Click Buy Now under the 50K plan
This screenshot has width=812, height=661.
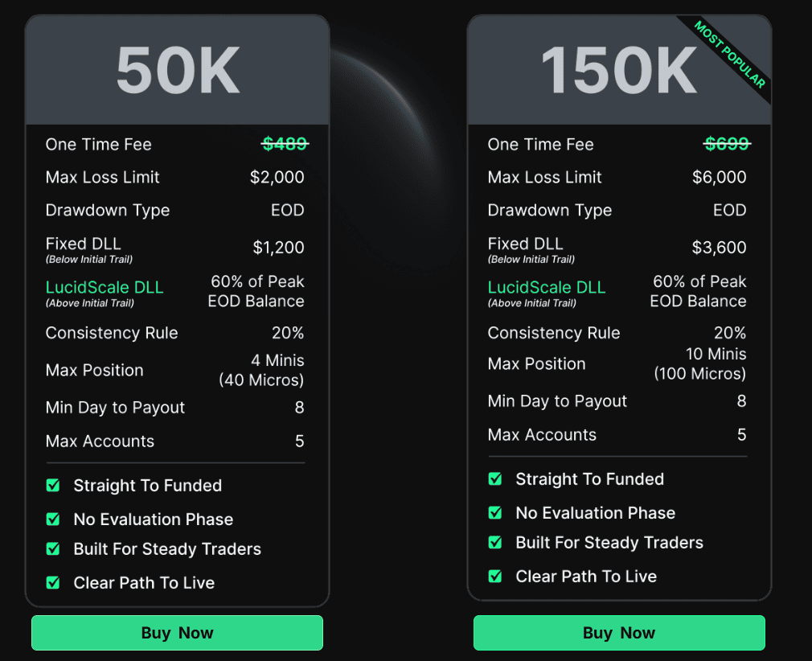click(x=177, y=633)
